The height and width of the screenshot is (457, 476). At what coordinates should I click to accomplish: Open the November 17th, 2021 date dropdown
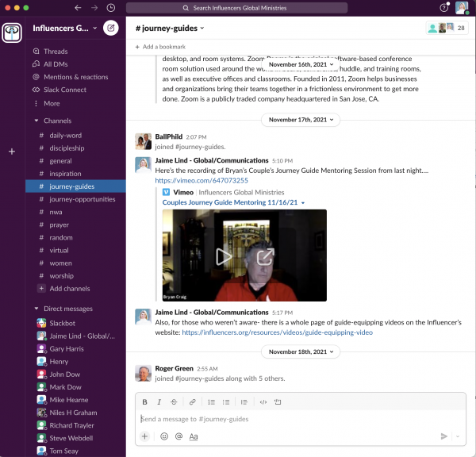pyautogui.click(x=301, y=120)
